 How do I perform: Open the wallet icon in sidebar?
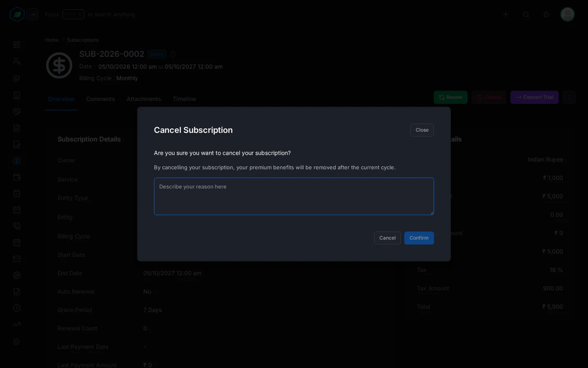pos(17,177)
